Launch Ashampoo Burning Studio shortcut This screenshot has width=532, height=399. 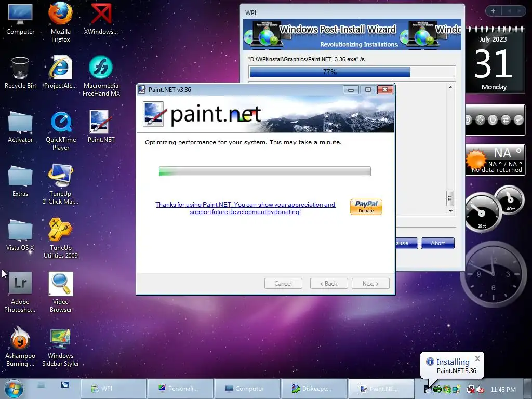coord(20,347)
